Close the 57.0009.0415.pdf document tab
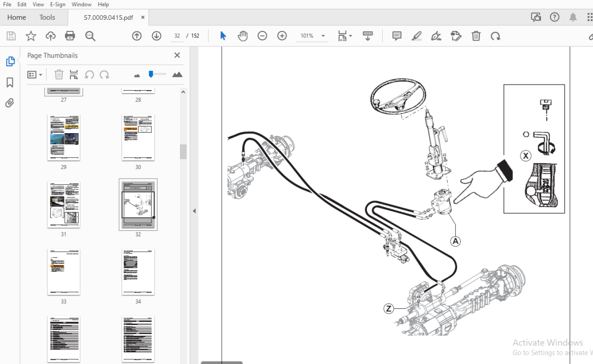Image resolution: width=593 pixels, height=364 pixels. pos(142,17)
